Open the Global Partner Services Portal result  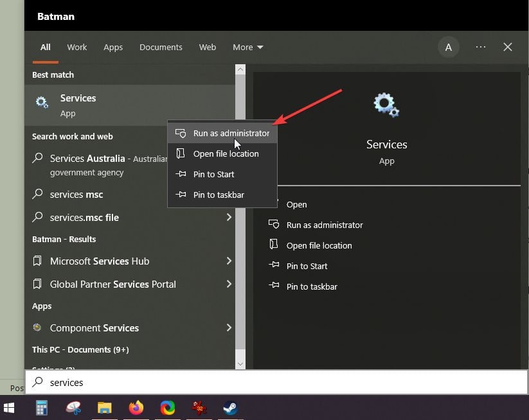point(130,284)
